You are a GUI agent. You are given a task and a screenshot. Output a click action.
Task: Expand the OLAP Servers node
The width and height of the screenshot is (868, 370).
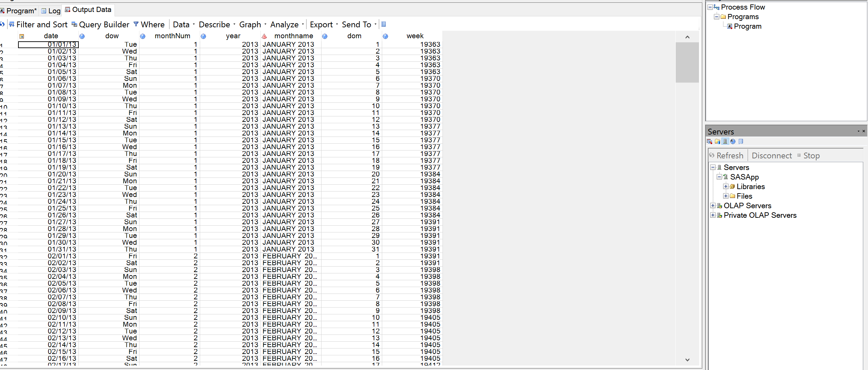[713, 206]
